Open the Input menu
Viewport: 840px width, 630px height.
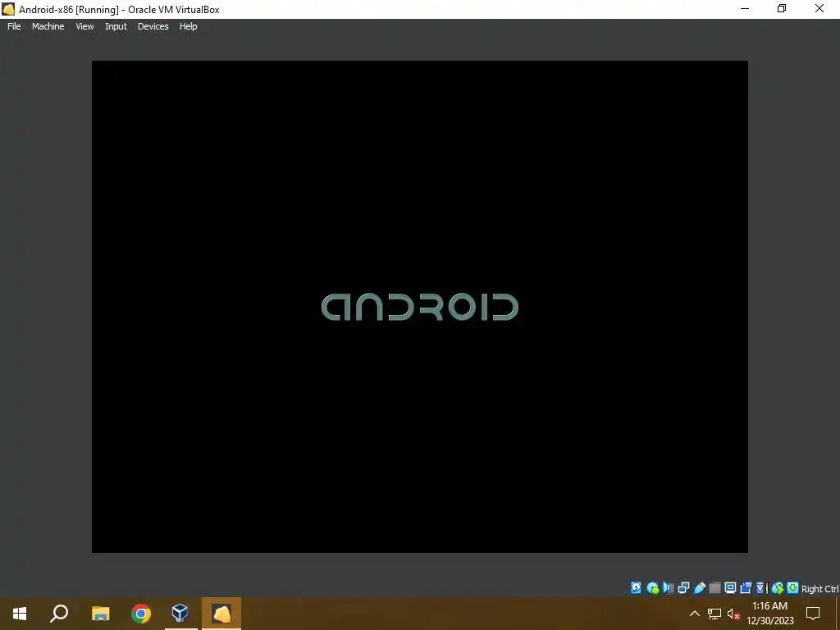116,26
